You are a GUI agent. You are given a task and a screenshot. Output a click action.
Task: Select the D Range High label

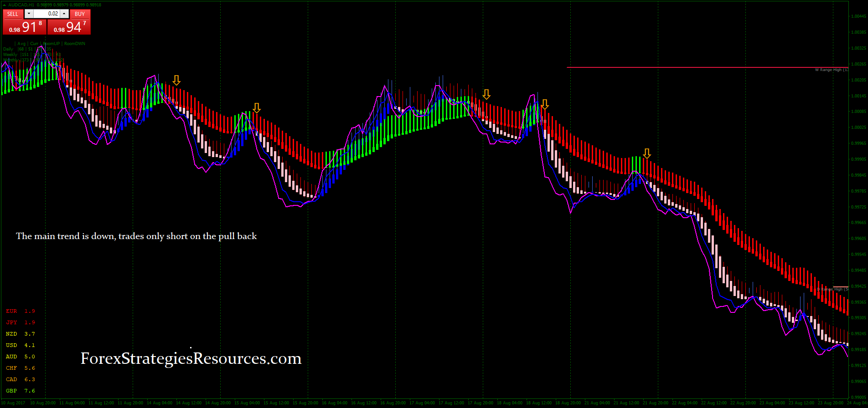(x=832, y=290)
